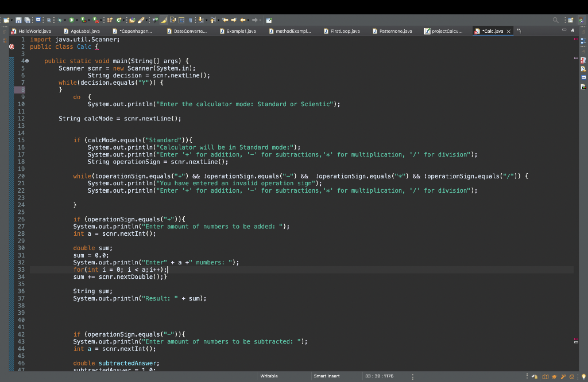Click the red marker in the overview ruler
This screenshot has width=588, height=382.
pyautogui.click(x=577, y=39)
